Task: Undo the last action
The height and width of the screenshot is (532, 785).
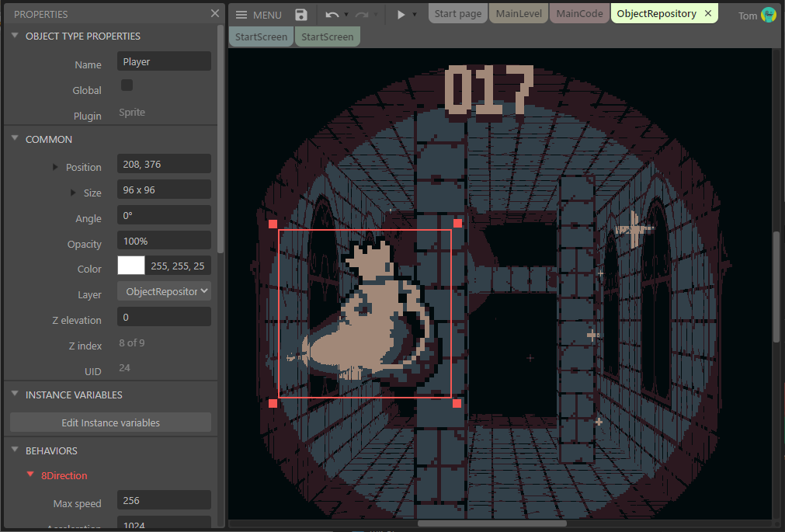Action: 332,14
